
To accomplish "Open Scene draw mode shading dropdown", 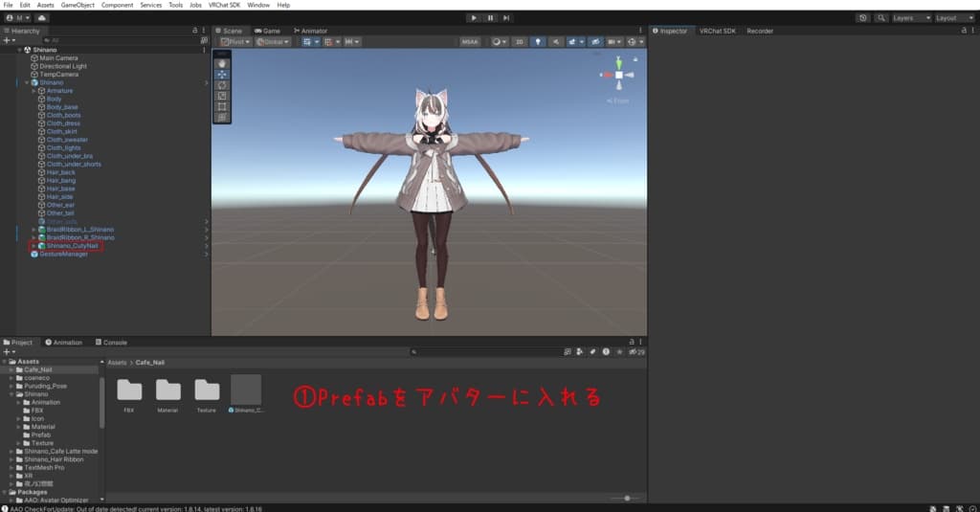I will tap(499, 42).
